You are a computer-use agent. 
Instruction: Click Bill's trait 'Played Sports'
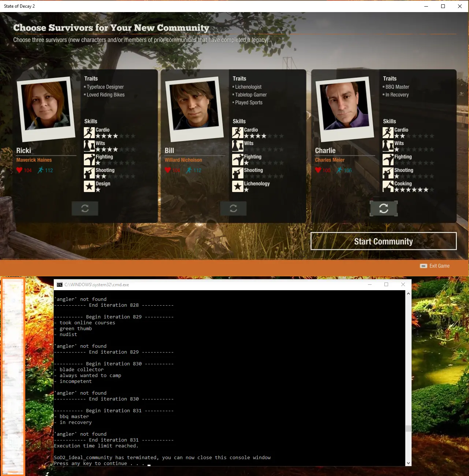coord(249,103)
